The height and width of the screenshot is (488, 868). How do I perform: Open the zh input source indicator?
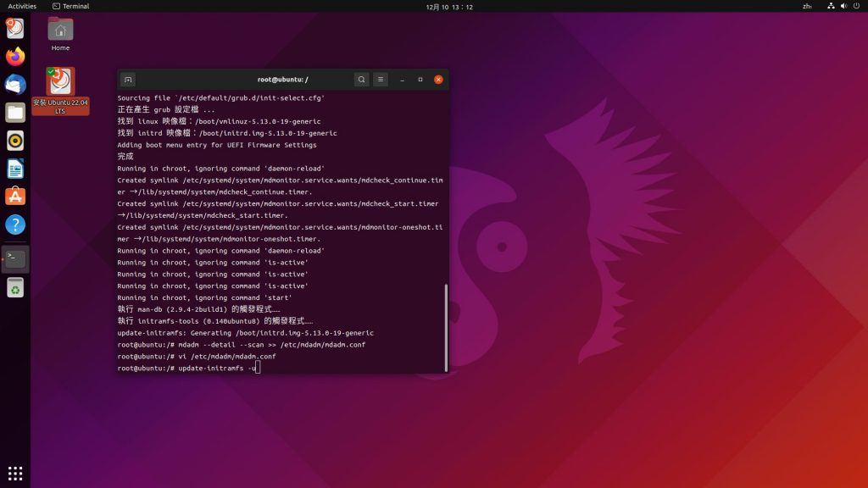807,6
